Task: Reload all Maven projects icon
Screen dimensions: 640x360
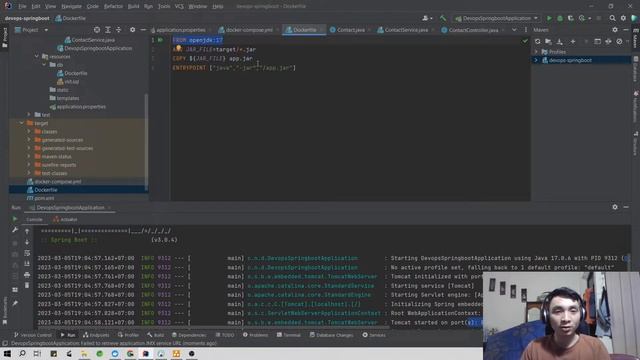Action: tap(538, 42)
